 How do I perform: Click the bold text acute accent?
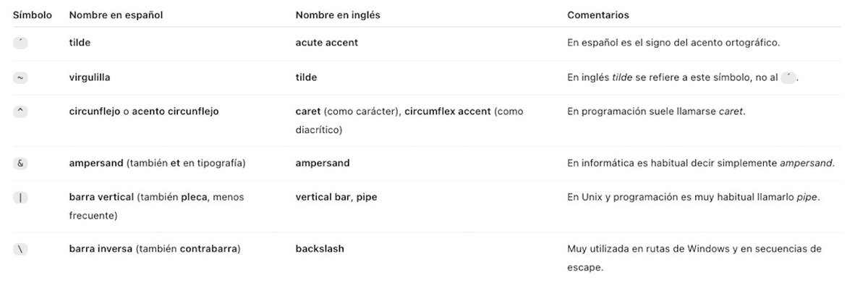tap(327, 43)
